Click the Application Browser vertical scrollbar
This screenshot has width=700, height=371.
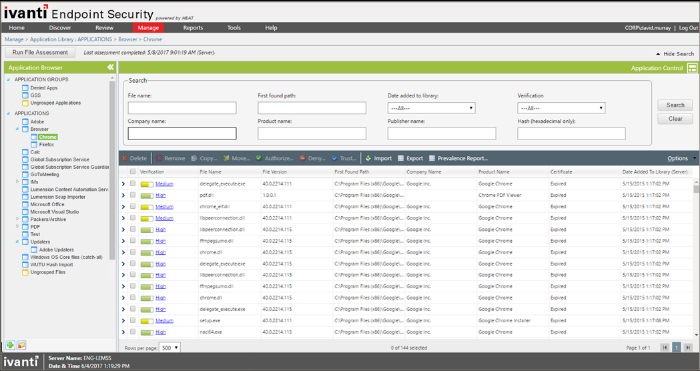112,170
